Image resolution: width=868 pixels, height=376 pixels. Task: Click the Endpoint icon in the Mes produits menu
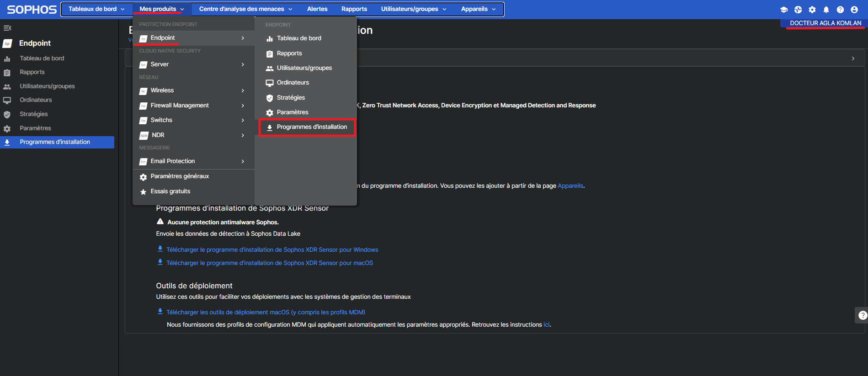pyautogui.click(x=144, y=38)
